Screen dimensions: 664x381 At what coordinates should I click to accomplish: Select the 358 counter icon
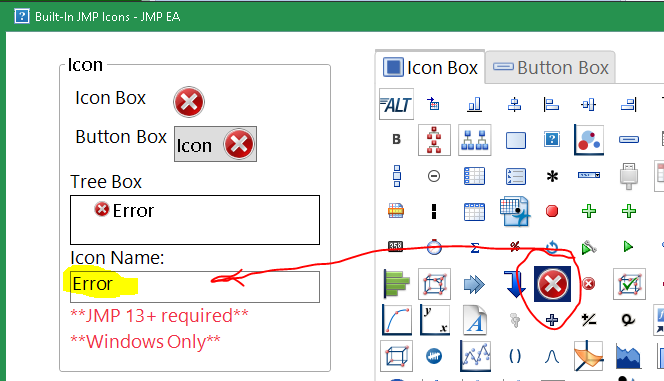coord(396,246)
